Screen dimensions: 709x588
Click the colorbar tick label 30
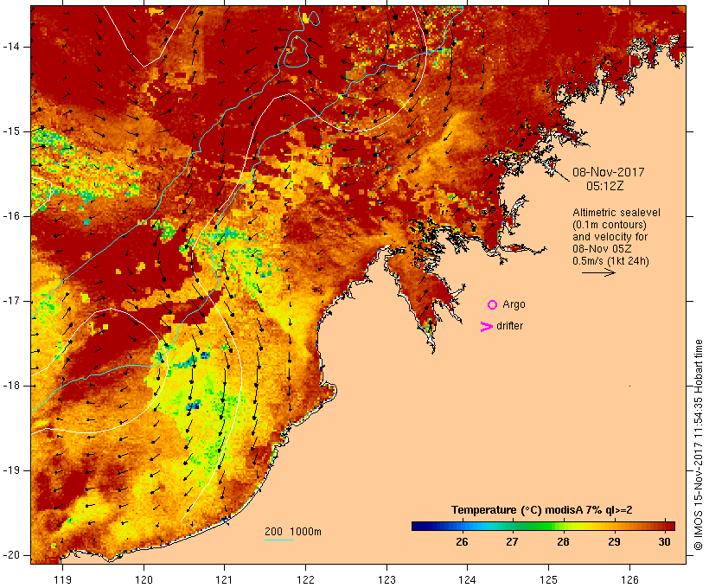point(664,542)
